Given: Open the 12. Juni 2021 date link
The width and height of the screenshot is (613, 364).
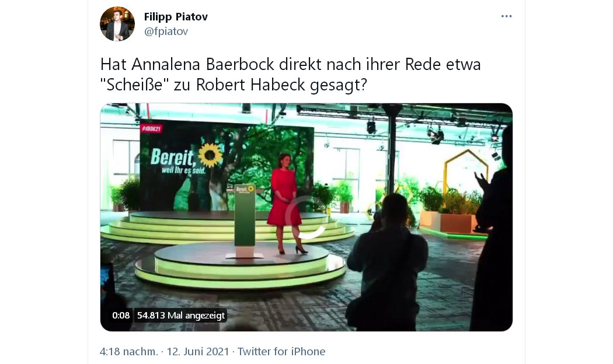Looking at the screenshot, I should (198, 351).
